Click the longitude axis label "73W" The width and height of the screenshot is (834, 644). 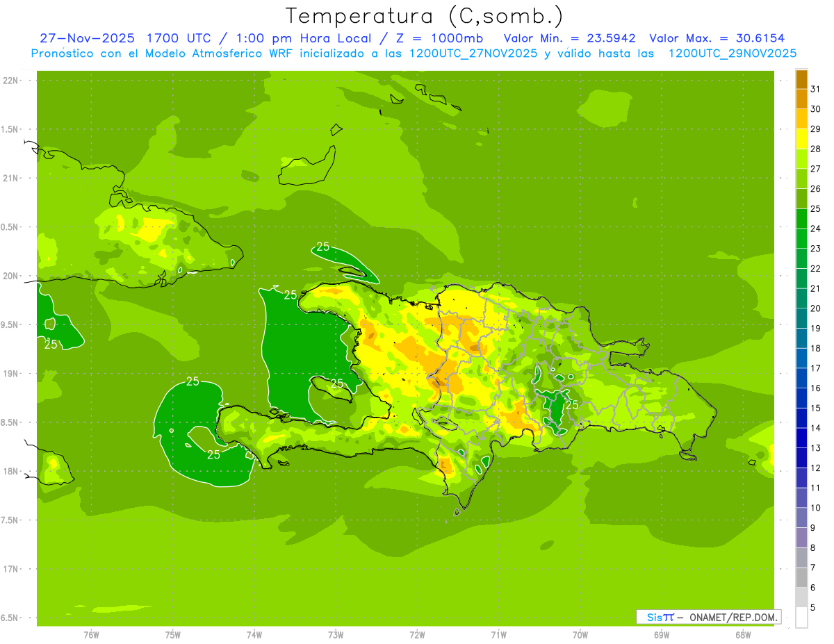336,634
